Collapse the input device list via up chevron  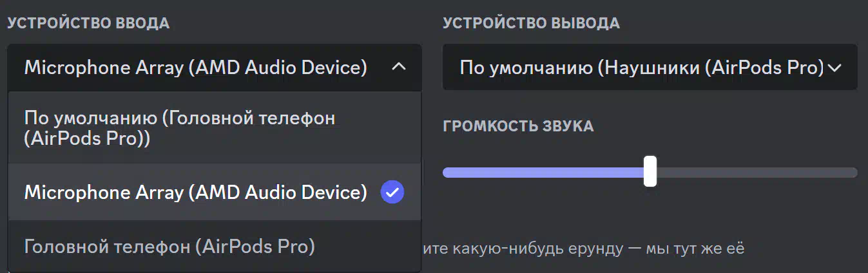pyautogui.click(x=399, y=67)
